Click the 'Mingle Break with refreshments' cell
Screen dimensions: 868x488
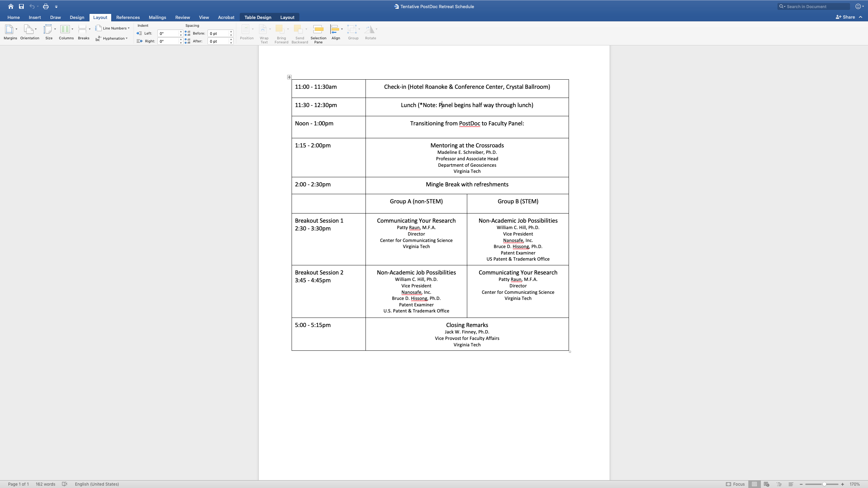(x=467, y=185)
